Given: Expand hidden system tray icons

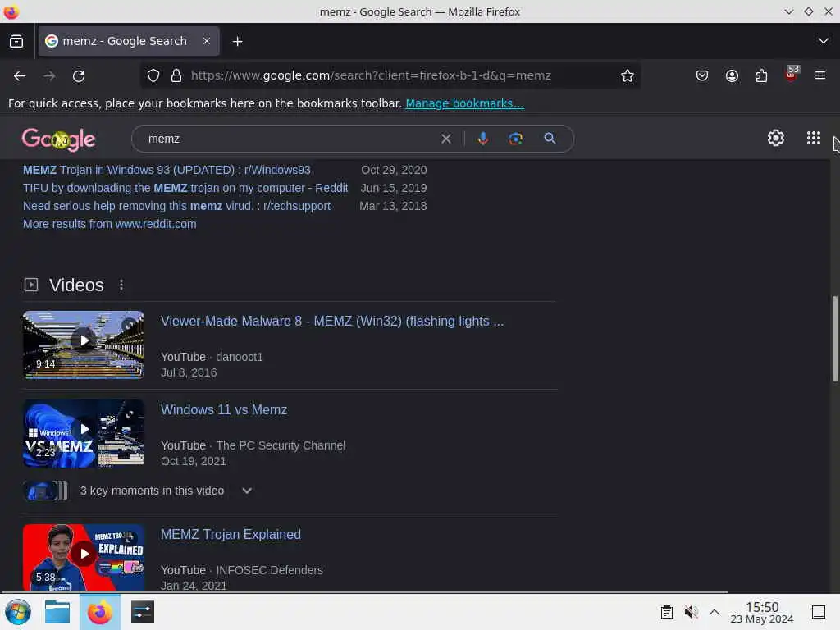Looking at the screenshot, I should click(x=714, y=612).
